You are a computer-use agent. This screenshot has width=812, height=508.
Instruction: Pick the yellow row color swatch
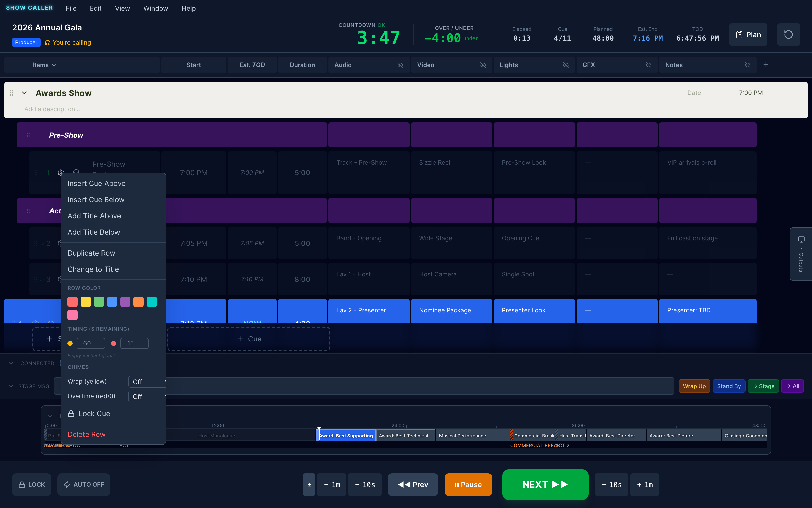(x=86, y=302)
